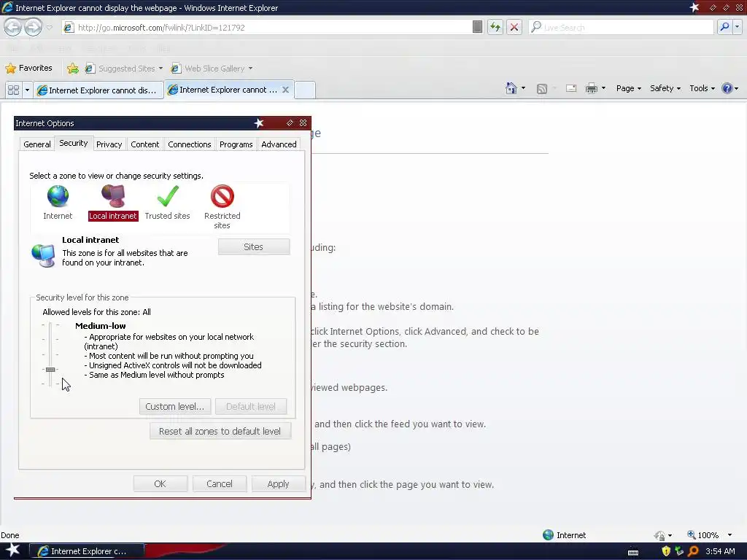Switch to the Advanced tab
The width and height of the screenshot is (747, 560).
click(x=279, y=144)
